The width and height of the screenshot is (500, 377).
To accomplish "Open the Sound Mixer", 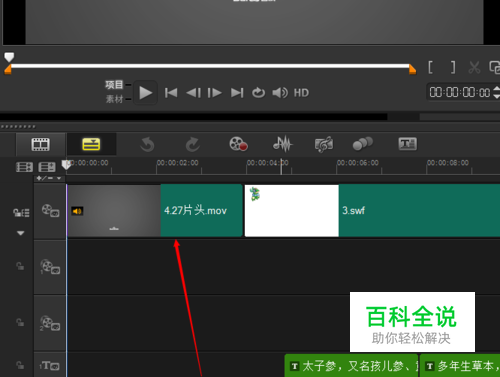I will point(282,144).
